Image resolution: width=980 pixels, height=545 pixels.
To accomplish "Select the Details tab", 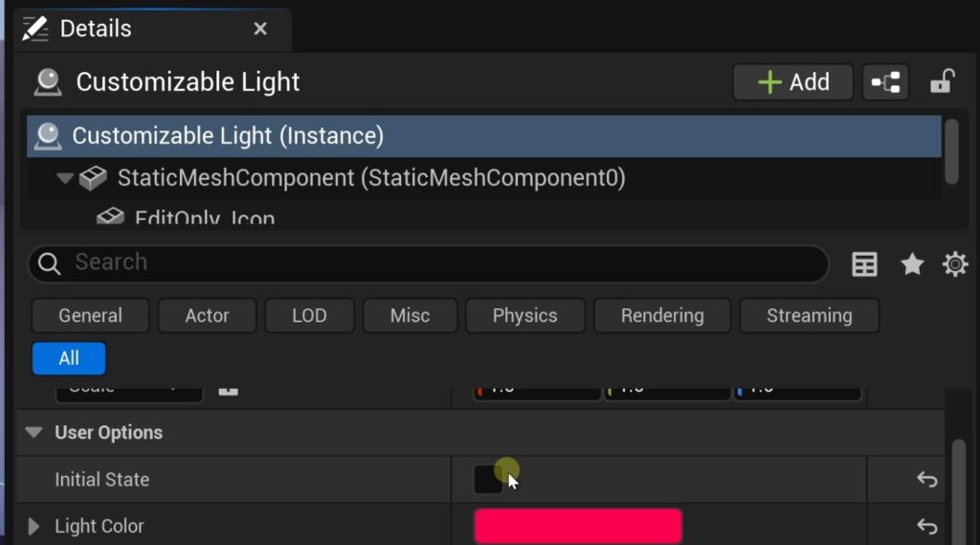I will [96, 29].
